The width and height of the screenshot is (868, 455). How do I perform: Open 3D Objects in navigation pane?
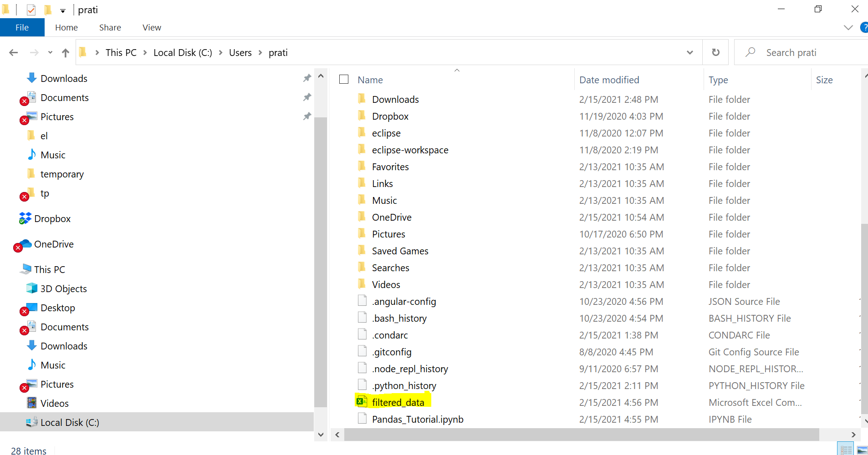(x=56, y=289)
